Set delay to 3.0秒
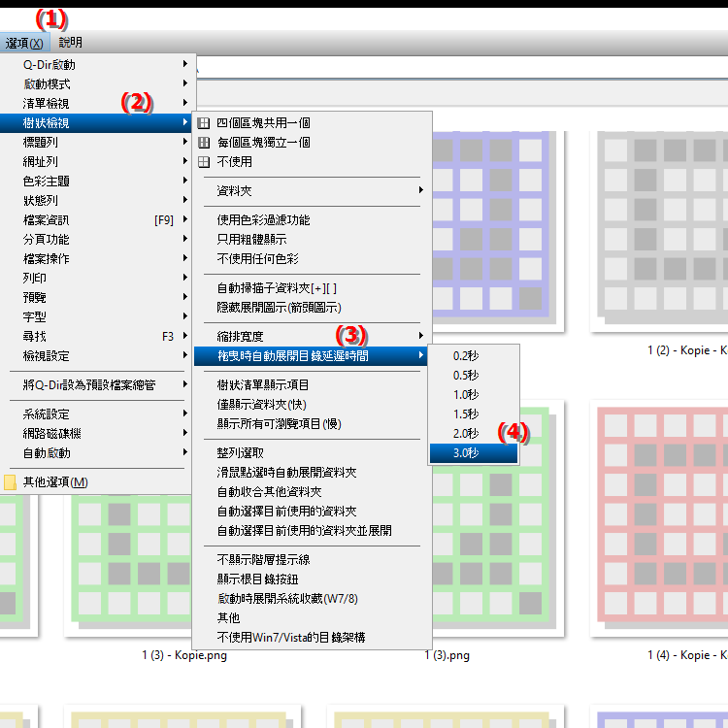The width and height of the screenshot is (728, 728). pyautogui.click(x=474, y=453)
